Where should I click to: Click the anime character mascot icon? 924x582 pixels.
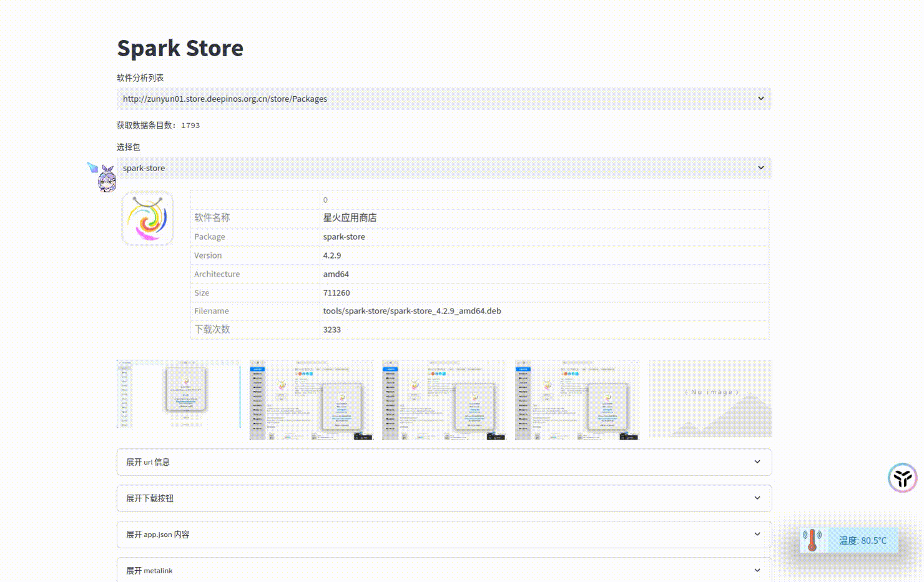(107, 179)
